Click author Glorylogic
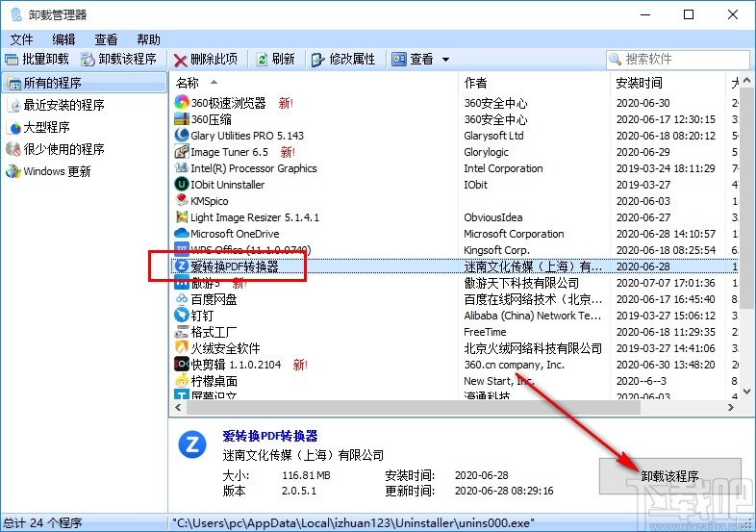The height and width of the screenshot is (532, 756). [x=486, y=152]
